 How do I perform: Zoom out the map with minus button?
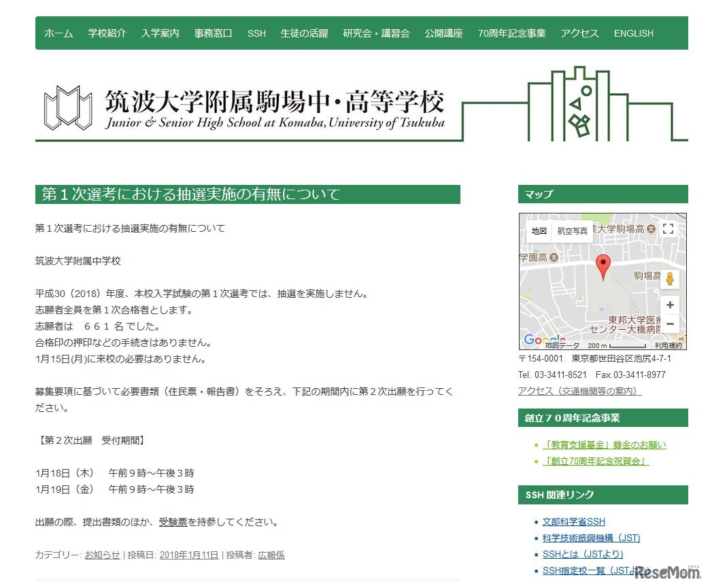click(670, 324)
